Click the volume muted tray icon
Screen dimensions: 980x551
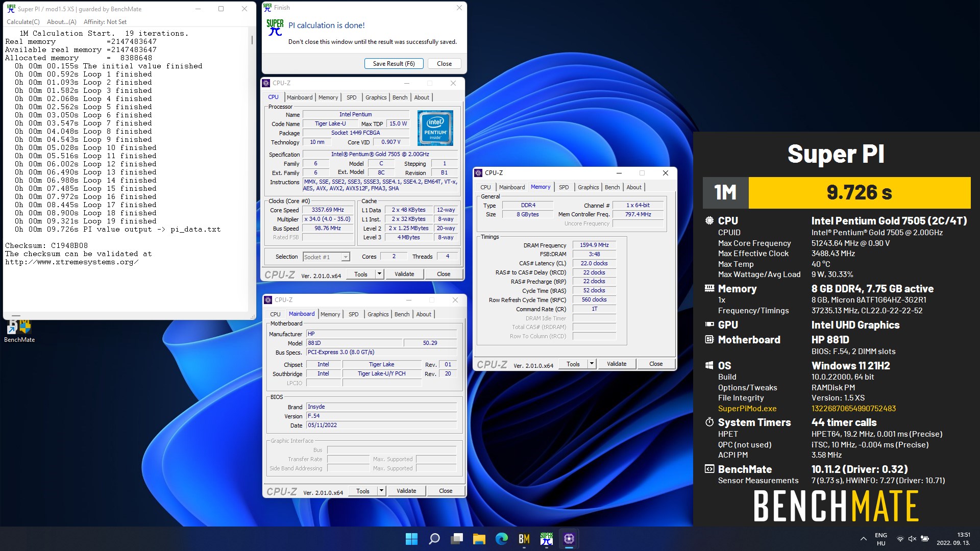pyautogui.click(x=912, y=539)
